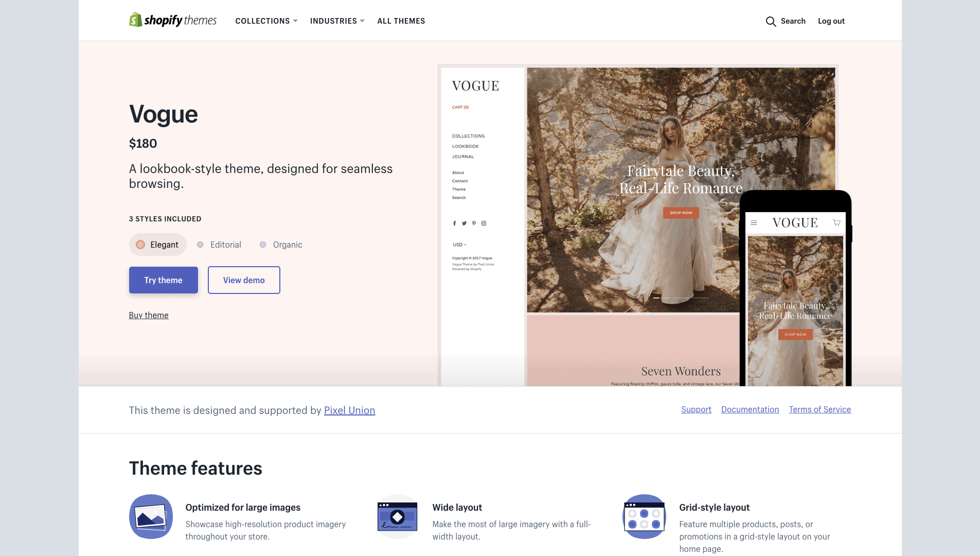Click the Twitter icon in Vogue preview
Viewport: 980px width, 556px height.
(x=464, y=223)
